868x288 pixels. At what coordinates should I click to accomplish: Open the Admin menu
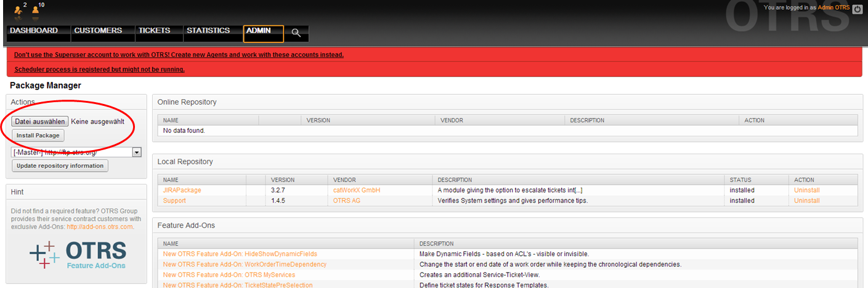click(258, 31)
